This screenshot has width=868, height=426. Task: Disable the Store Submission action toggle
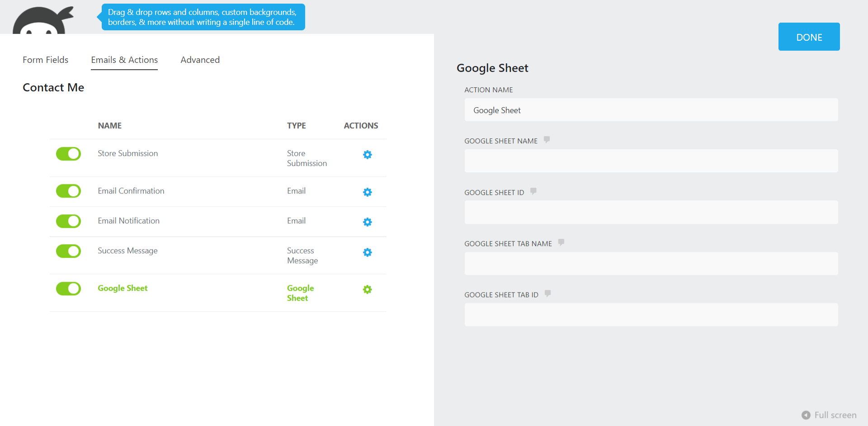68,154
